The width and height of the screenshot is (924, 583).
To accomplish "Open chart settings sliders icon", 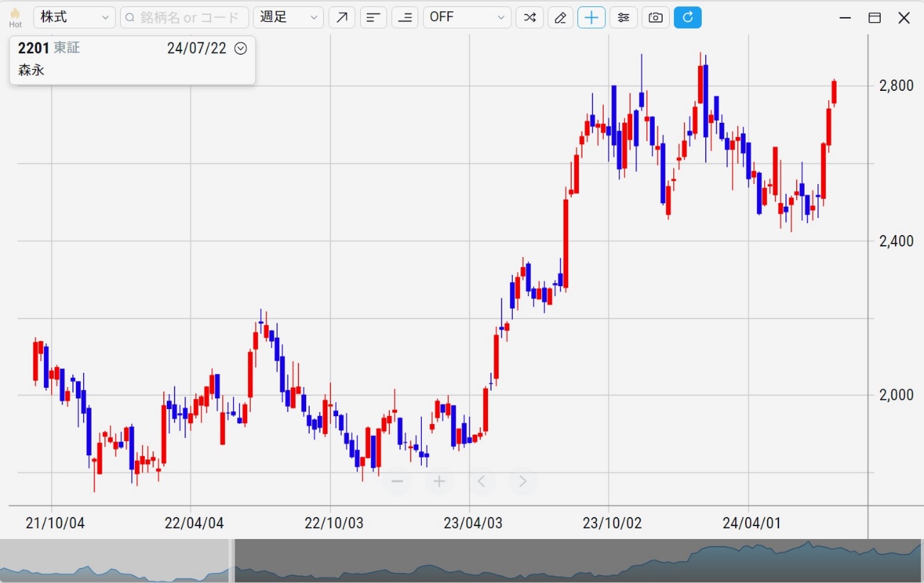I will 624,17.
